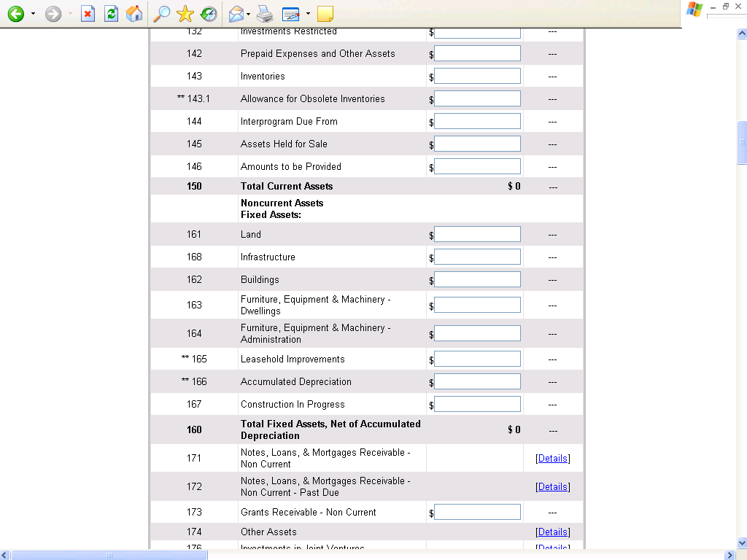Open Search with the magnifying glass
The image size is (747, 560).
click(x=162, y=14)
